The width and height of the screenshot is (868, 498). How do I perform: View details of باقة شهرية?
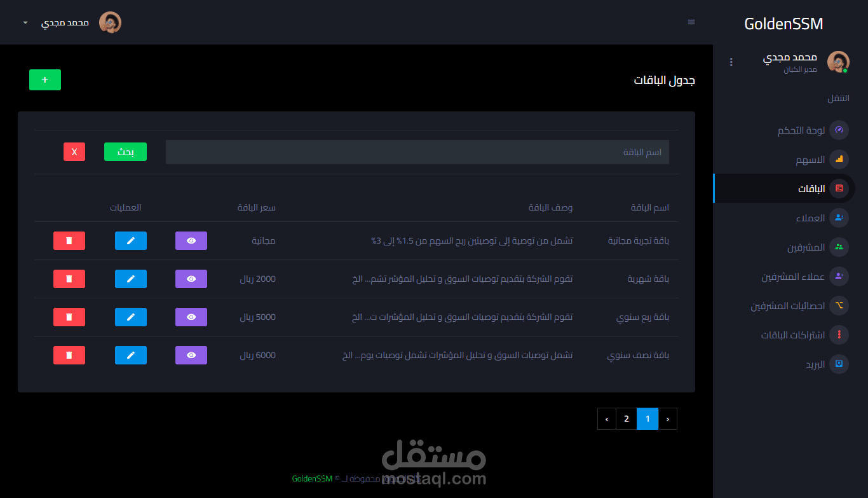191,279
